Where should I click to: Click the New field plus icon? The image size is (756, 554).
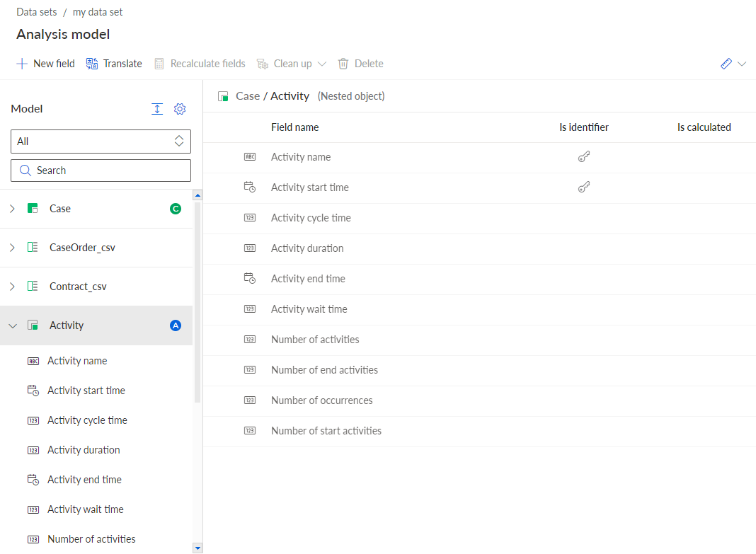coord(22,64)
